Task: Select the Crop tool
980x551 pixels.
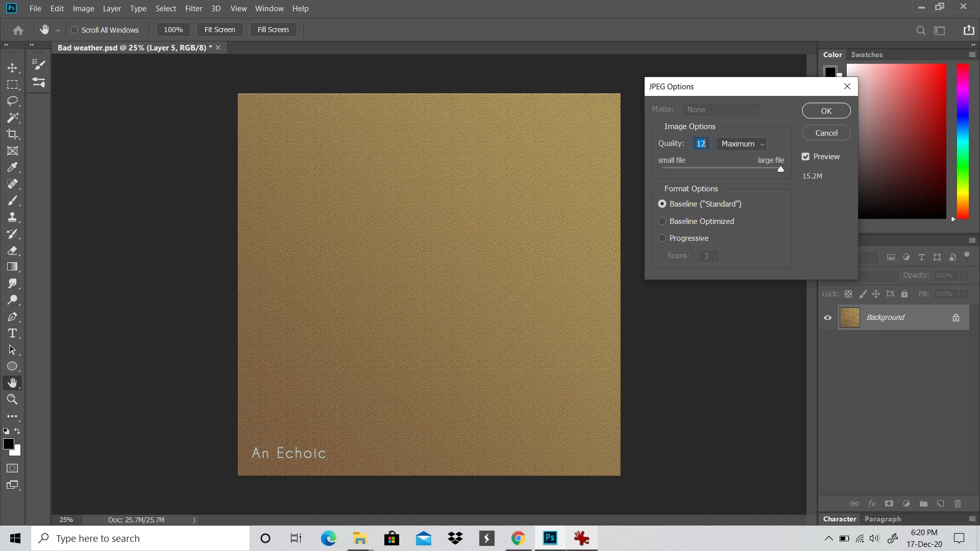Action: pos(12,134)
